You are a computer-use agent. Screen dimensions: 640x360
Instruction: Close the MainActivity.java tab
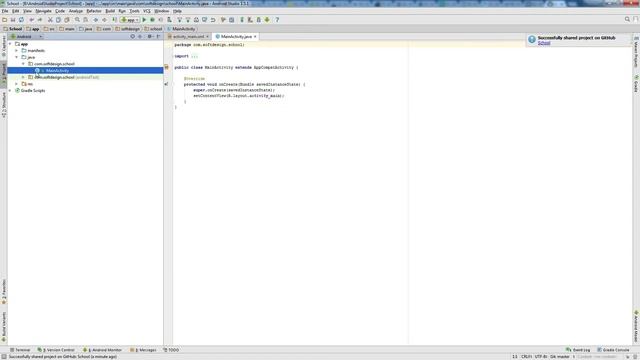[x=255, y=36]
